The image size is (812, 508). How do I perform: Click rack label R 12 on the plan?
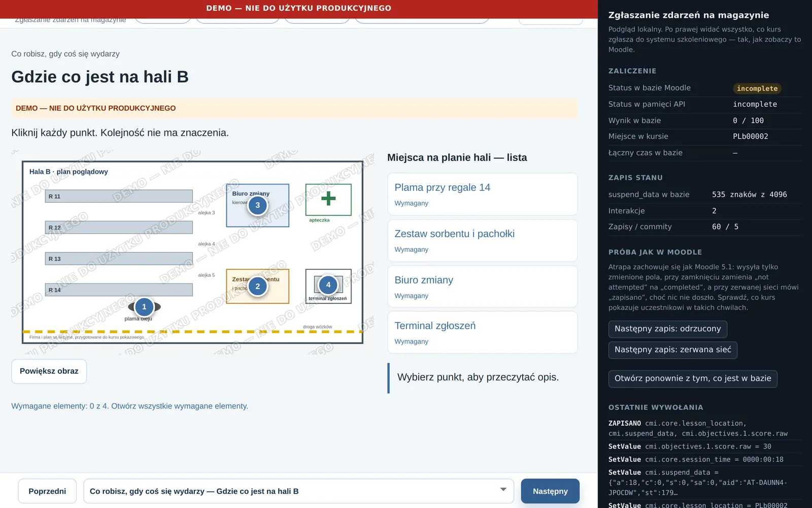[54, 228]
